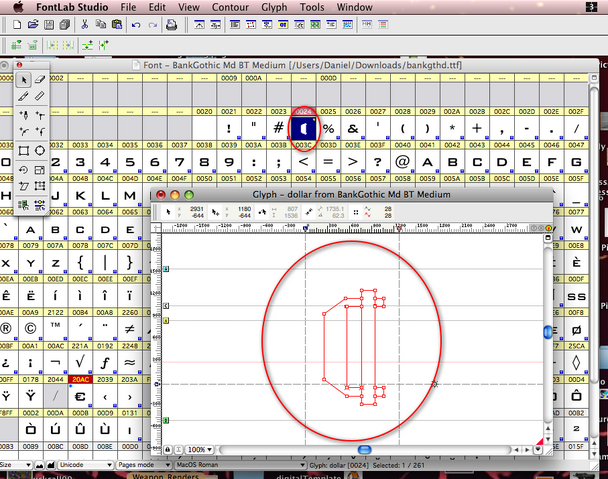Click the New document toolbar icon
Image resolution: width=608 pixels, height=479 pixels.
pyautogui.click(x=17, y=25)
